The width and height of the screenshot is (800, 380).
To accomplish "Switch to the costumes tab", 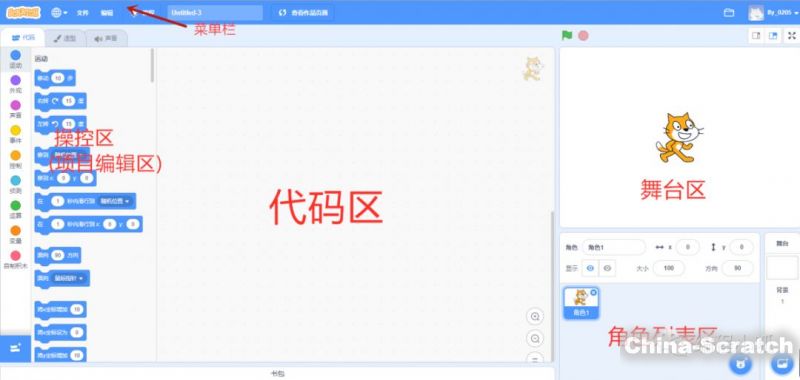I will [65, 38].
